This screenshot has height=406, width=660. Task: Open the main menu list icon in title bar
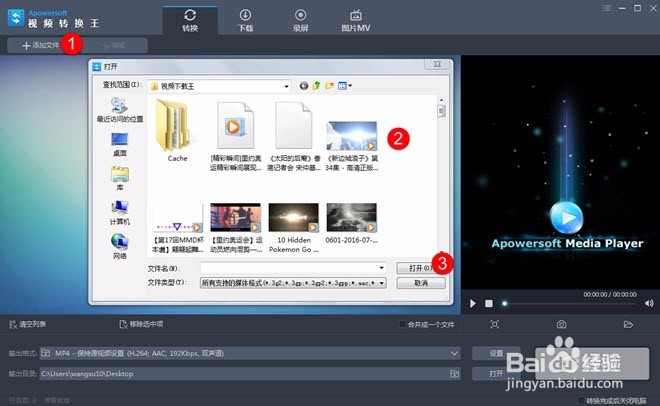click(x=607, y=8)
